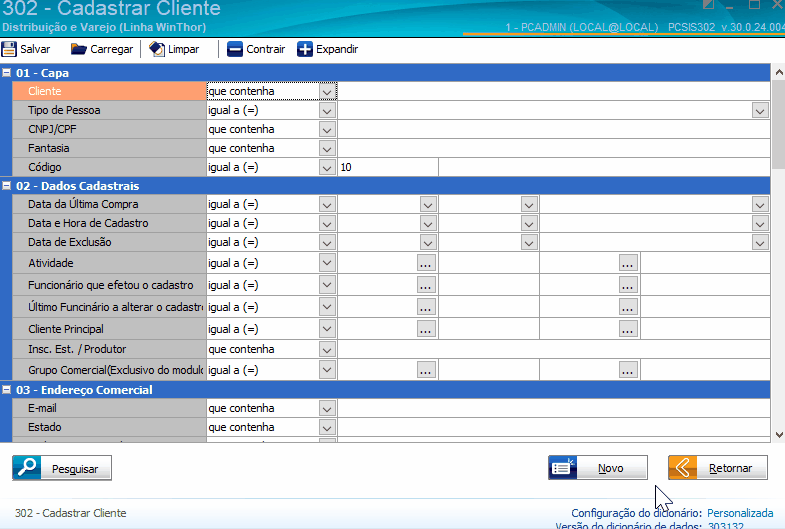Open the Tipo de Pessoa operator dropdown
The height and width of the screenshot is (529, 785).
point(327,111)
